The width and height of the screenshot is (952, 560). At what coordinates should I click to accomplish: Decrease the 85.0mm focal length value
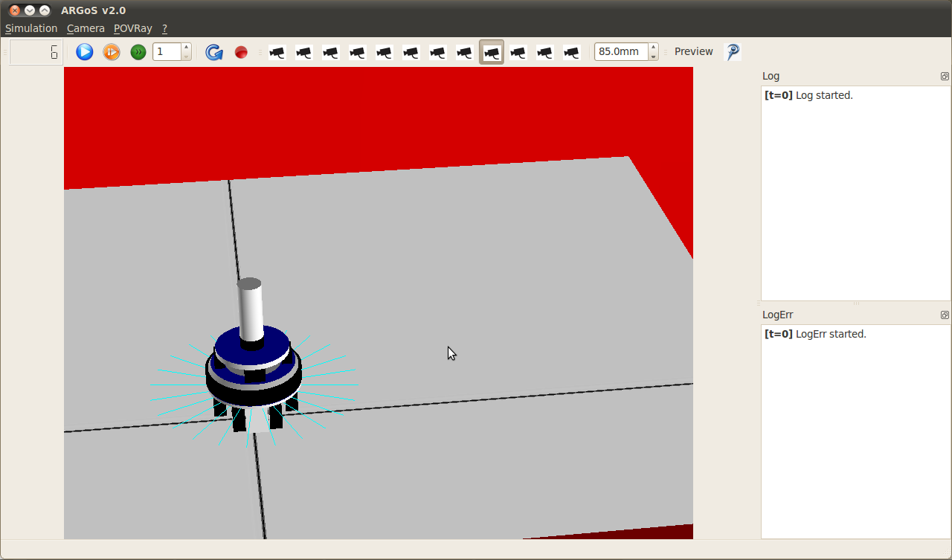click(x=653, y=57)
